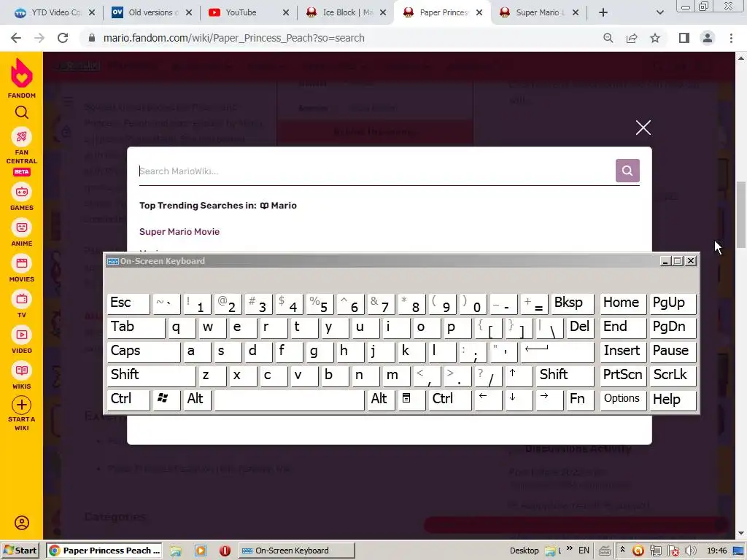Viewport: 747px width, 560px height.
Task: Expand hidden system tray icons
Action: click(x=622, y=550)
